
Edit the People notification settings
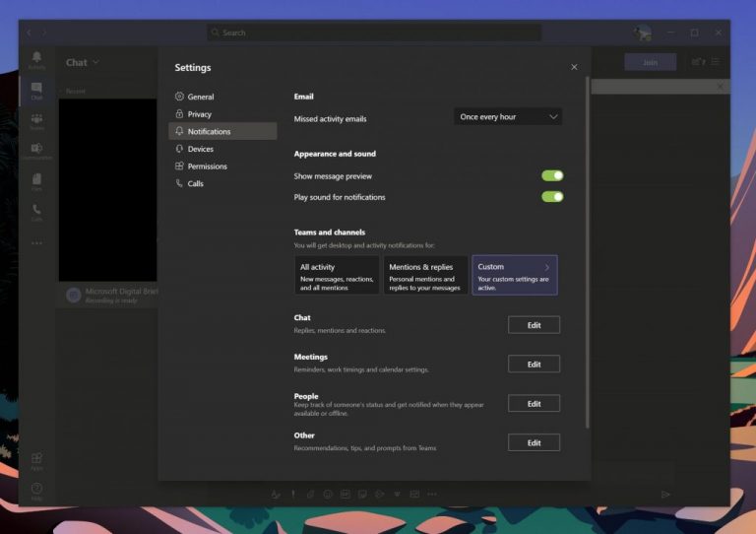(534, 404)
